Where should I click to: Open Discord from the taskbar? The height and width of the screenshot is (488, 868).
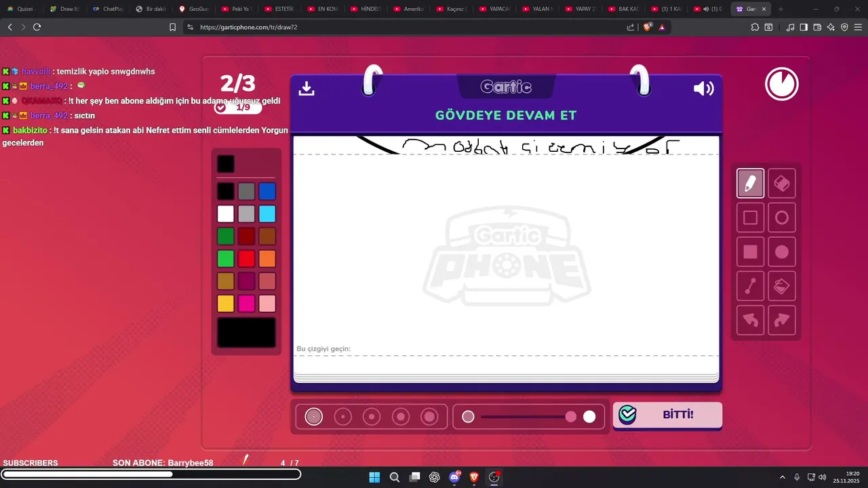pyautogui.click(x=454, y=477)
